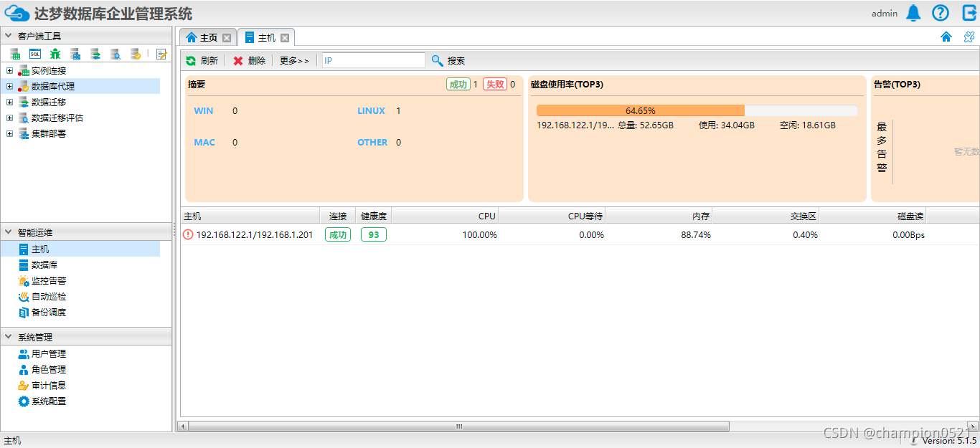This screenshot has width=980, height=448.
Task: Click the horizontal scrollbar left arrow
Action: point(183,426)
